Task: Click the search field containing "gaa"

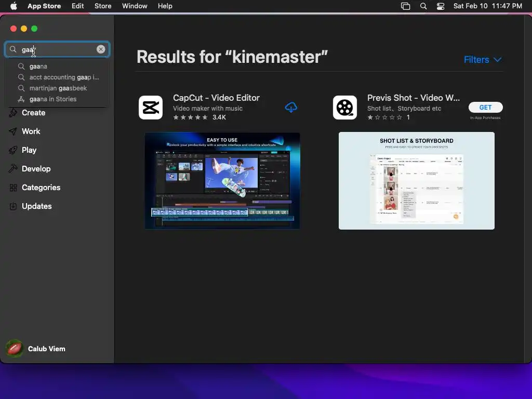Action: point(57,49)
